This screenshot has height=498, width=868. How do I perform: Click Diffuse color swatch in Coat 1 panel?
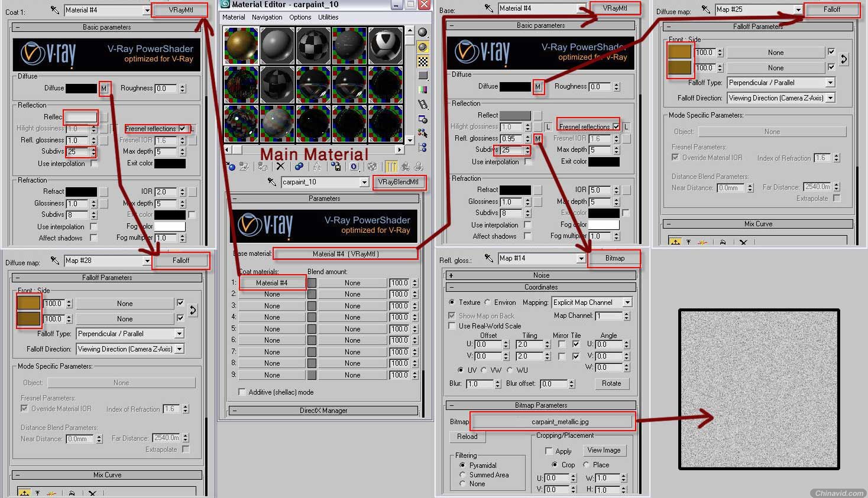click(x=81, y=89)
